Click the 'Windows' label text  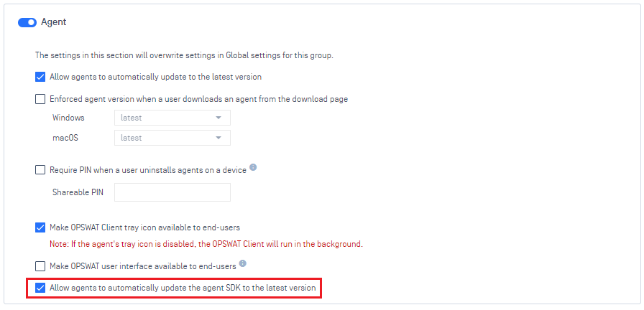tap(68, 118)
